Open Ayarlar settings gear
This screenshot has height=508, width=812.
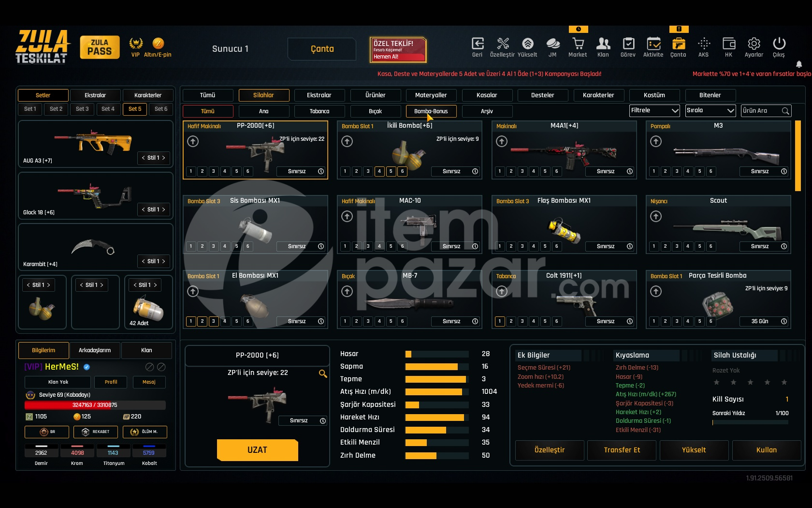pos(754,44)
